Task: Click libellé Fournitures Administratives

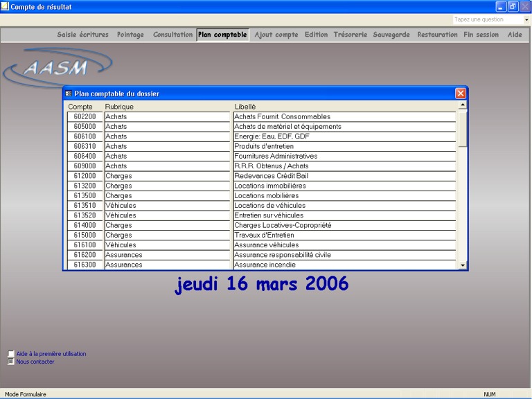Action: [345, 156]
